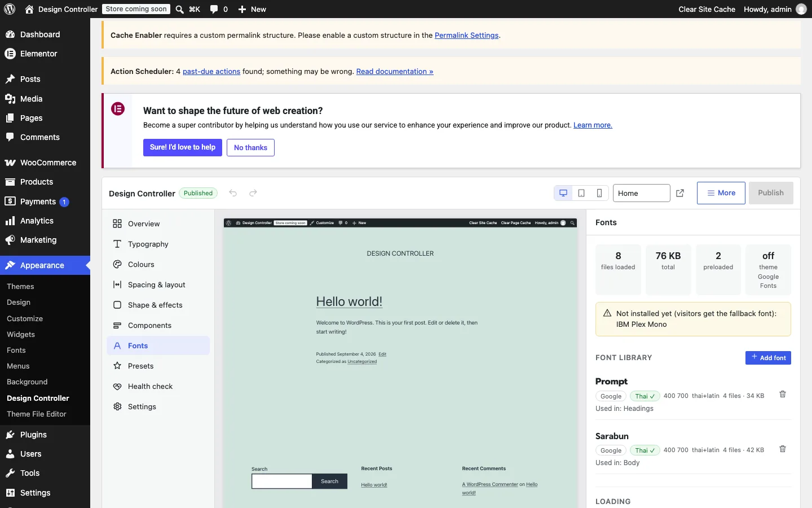Open preview page in new tab icon
Viewport: 812px width, 508px height.
[x=680, y=193]
